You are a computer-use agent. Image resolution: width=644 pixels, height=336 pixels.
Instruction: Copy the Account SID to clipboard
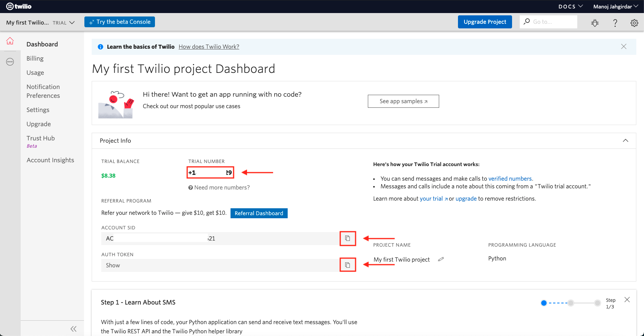coord(348,238)
